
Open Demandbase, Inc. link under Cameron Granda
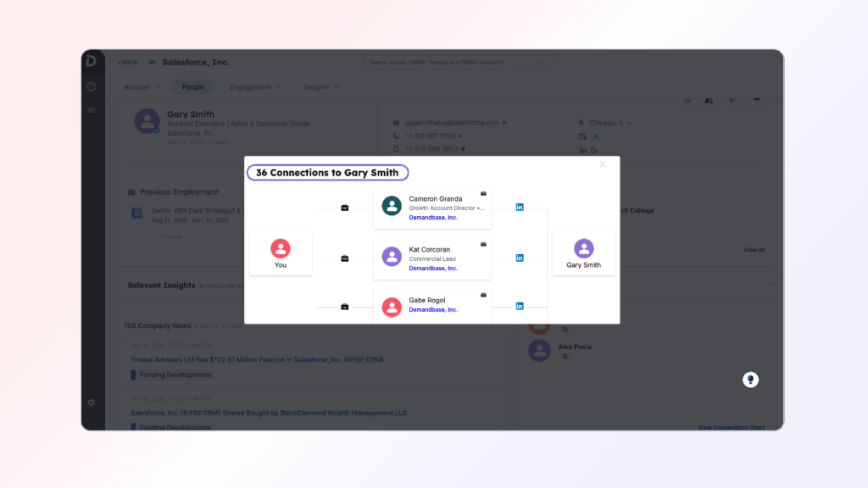coord(433,218)
